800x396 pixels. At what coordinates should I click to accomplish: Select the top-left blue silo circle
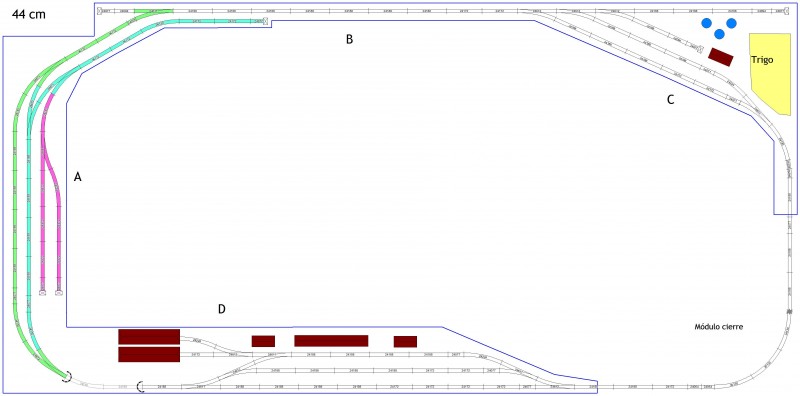[x=707, y=23]
